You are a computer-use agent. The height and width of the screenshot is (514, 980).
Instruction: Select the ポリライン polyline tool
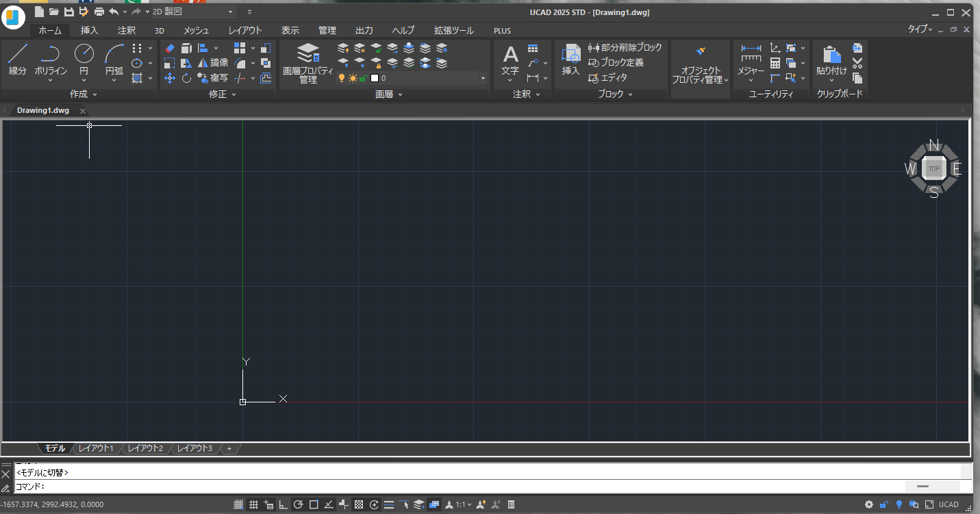tap(51, 60)
